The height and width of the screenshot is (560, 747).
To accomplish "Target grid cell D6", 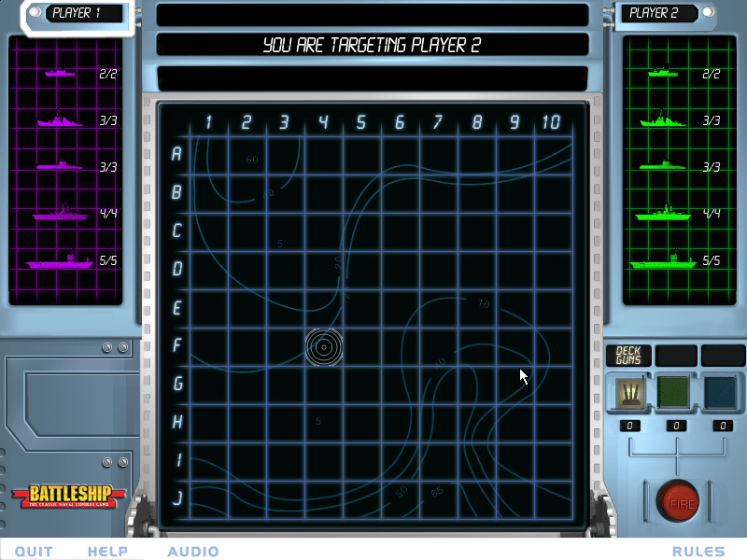I will 401,271.
